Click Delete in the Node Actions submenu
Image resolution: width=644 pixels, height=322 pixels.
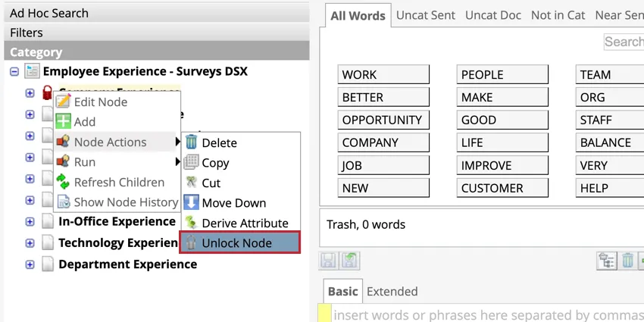pyautogui.click(x=219, y=142)
